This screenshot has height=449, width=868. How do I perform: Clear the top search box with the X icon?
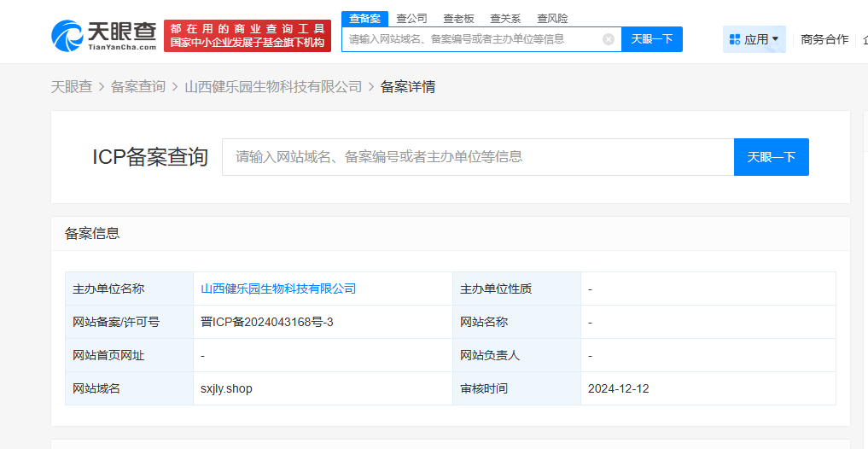tap(609, 39)
